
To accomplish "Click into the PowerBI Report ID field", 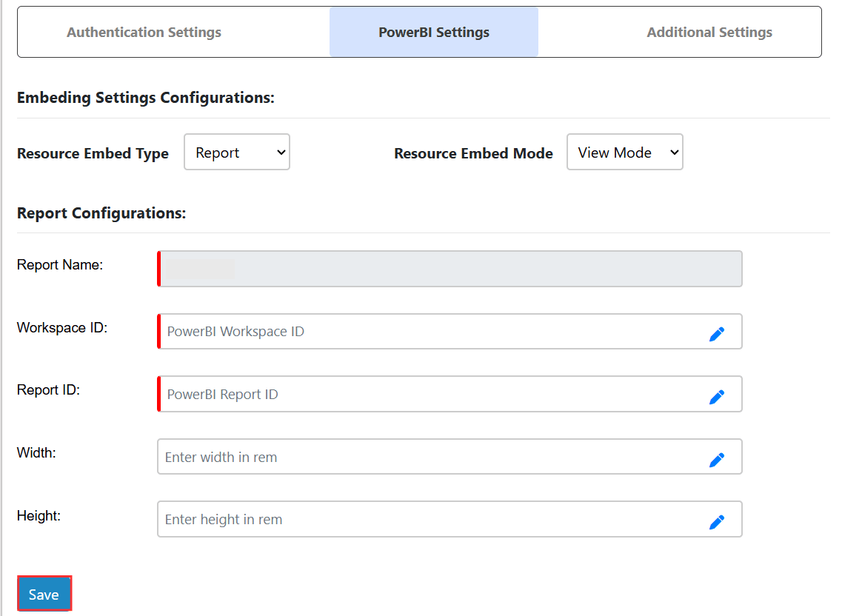I will coord(450,394).
